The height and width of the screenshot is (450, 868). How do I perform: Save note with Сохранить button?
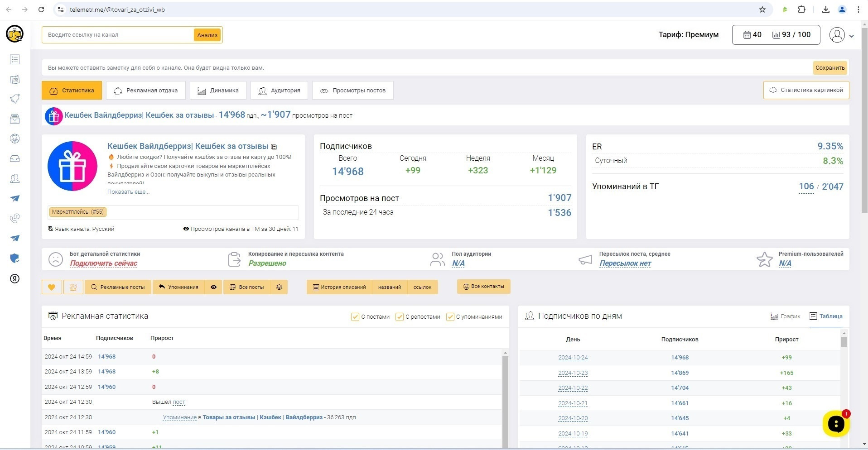point(830,68)
